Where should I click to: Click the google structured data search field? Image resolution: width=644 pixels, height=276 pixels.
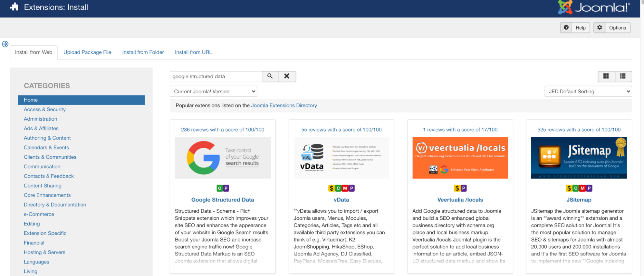point(216,77)
